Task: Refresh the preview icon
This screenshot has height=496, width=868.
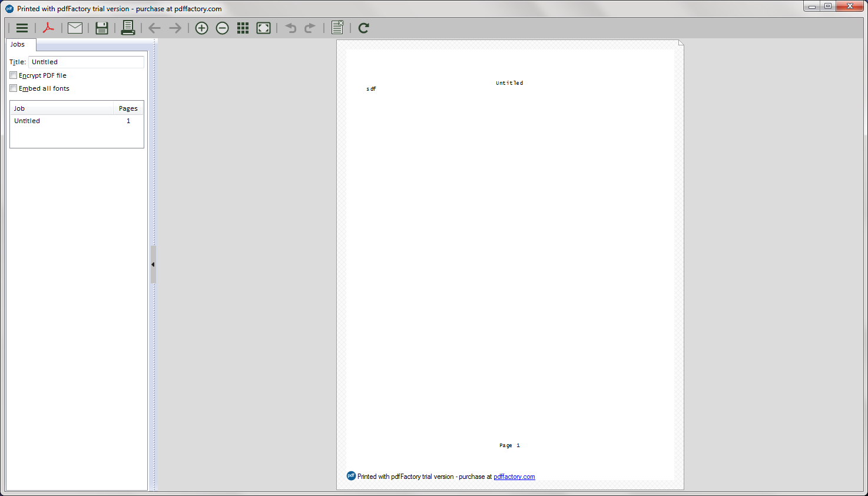Action: (364, 28)
